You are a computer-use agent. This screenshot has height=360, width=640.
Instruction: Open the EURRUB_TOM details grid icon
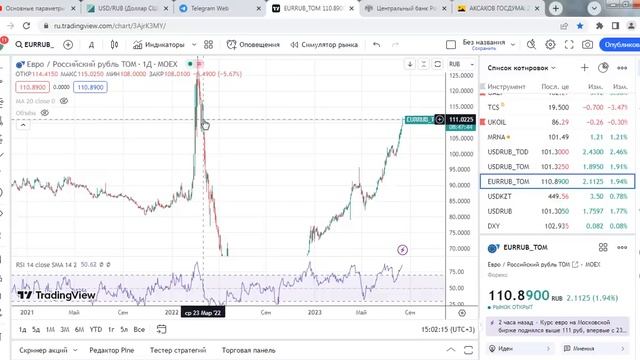pos(603,247)
